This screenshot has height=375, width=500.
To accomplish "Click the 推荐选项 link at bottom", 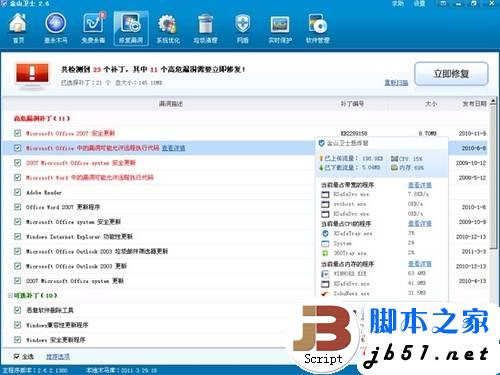I will pyautogui.click(x=58, y=357).
